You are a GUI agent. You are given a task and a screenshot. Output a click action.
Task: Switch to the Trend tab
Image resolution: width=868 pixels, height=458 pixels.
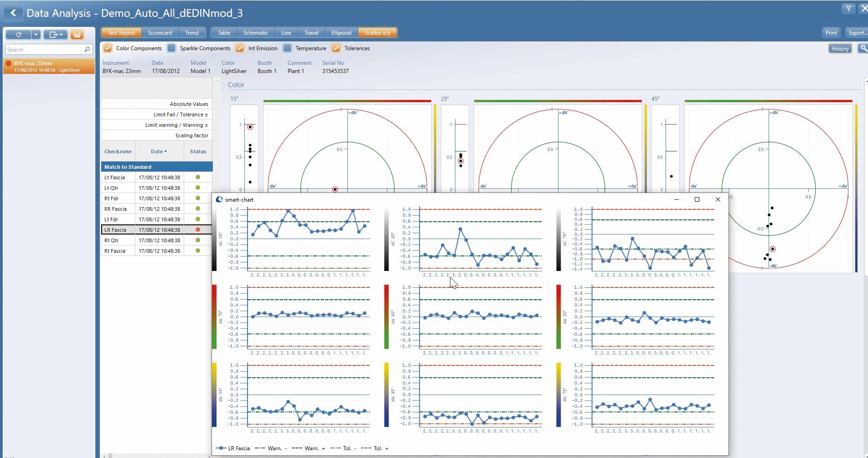[191, 33]
